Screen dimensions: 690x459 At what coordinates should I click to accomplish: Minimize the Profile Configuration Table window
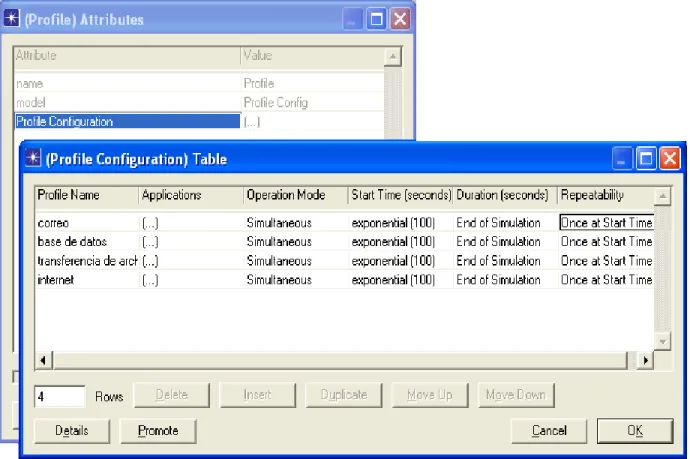[x=622, y=158]
